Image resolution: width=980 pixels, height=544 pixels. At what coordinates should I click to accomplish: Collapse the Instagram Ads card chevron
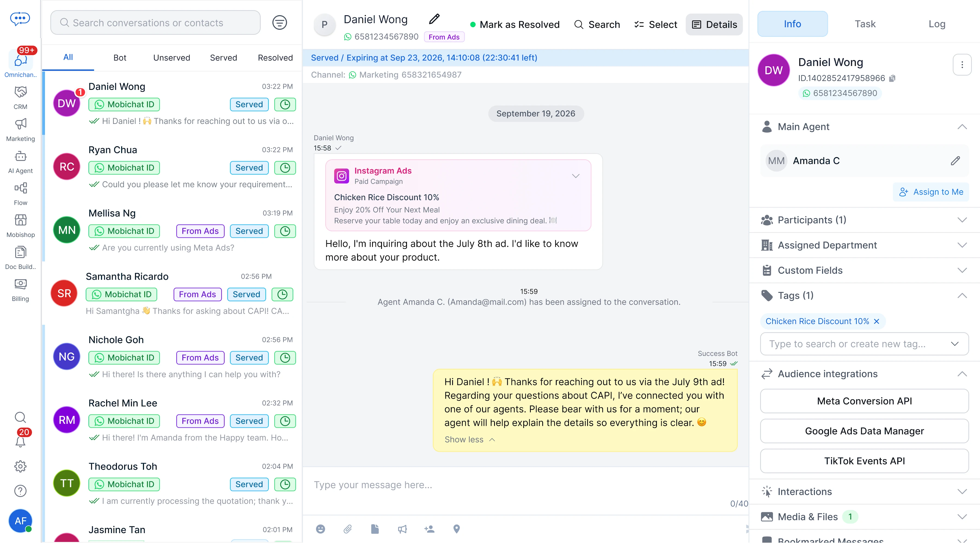click(575, 176)
